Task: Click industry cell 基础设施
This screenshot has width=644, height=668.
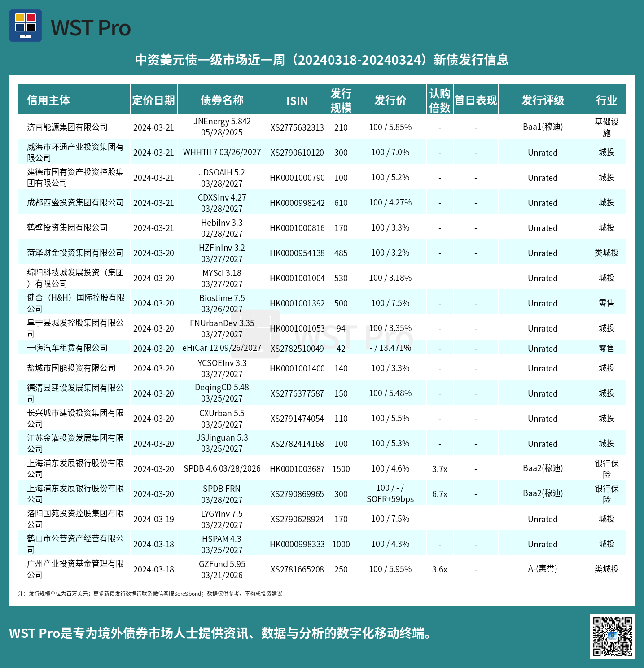Action: [607, 127]
